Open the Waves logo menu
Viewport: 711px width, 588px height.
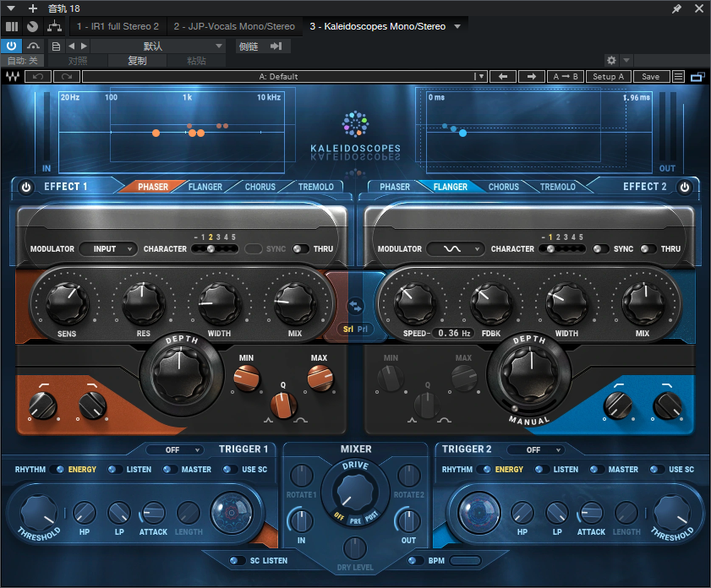[13, 77]
